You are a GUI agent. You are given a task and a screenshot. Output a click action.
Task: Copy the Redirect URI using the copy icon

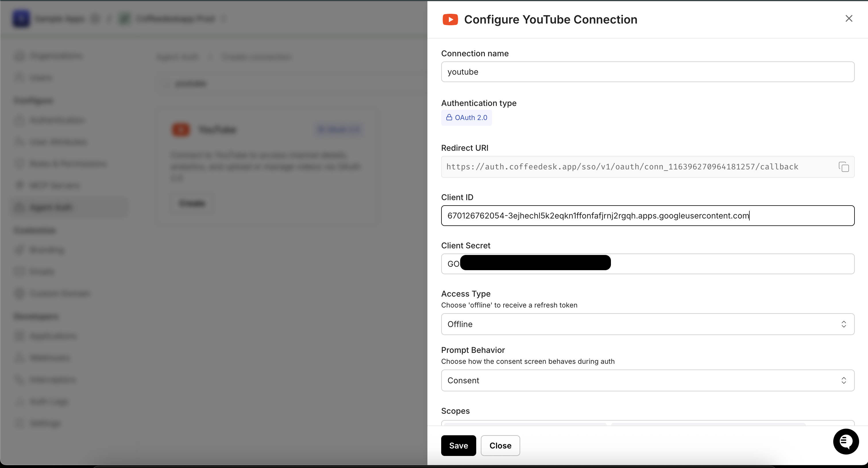coord(844,167)
